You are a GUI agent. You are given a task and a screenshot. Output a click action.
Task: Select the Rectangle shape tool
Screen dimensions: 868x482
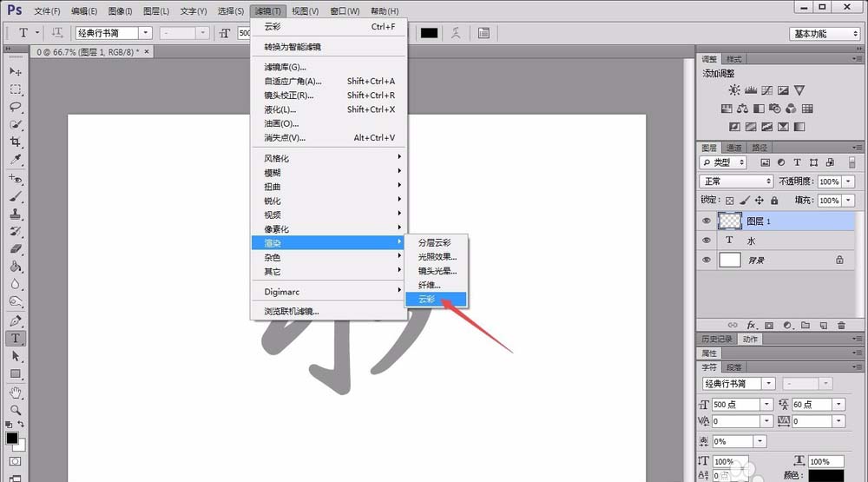(16, 374)
